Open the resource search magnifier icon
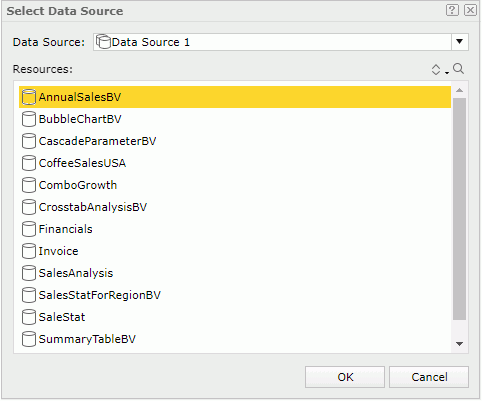Viewport: 482px width, 401px height. [459, 69]
